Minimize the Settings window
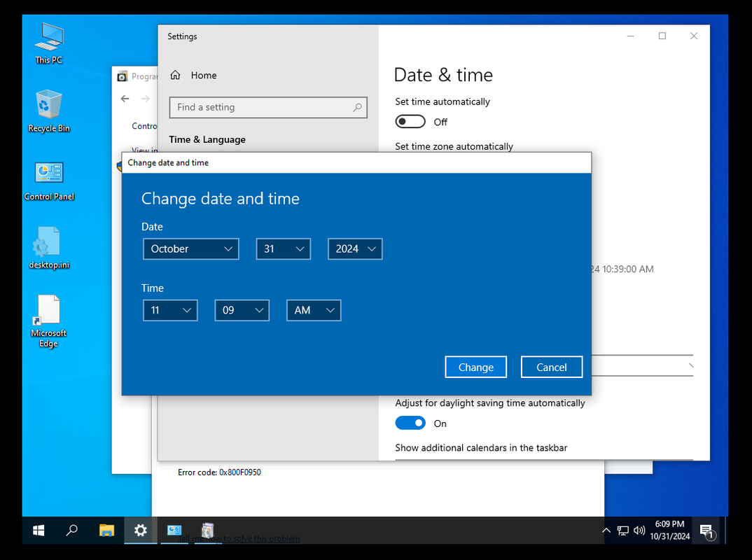Screen dimensions: 752x560 [631, 36]
